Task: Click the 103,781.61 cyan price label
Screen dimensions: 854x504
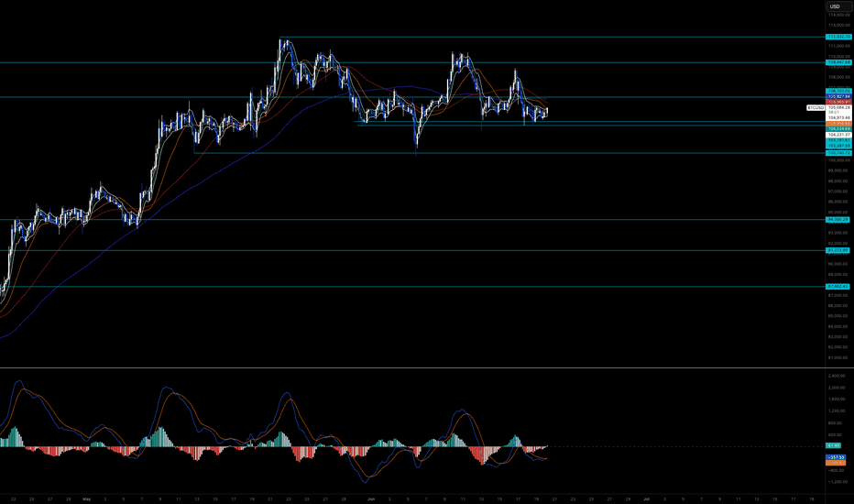Action: click(838, 140)
